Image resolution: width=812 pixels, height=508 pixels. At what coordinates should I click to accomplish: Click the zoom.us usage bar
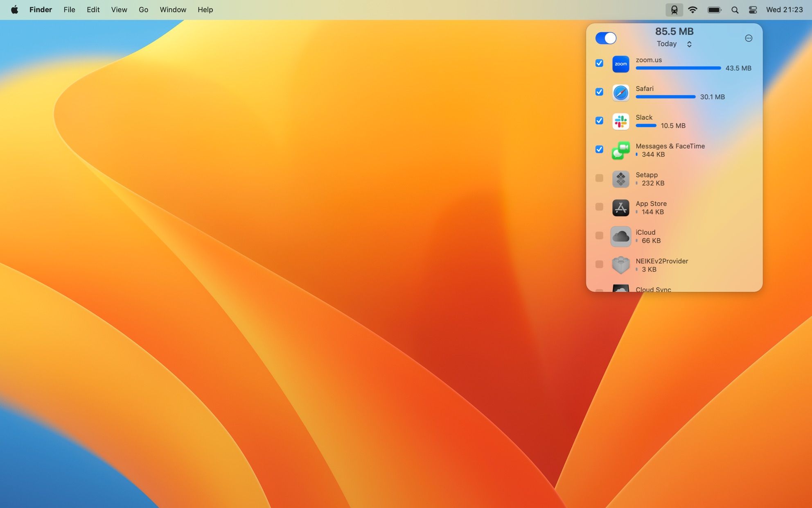[678, 68]
